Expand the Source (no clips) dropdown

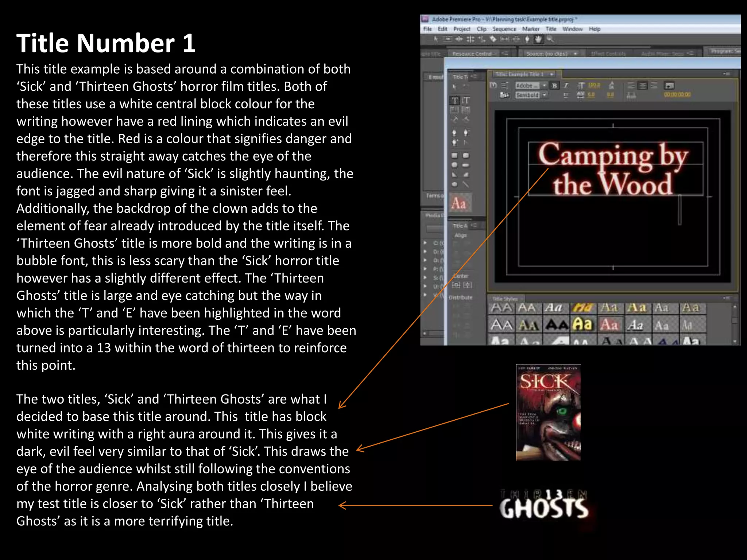click(x=576, y=54)
